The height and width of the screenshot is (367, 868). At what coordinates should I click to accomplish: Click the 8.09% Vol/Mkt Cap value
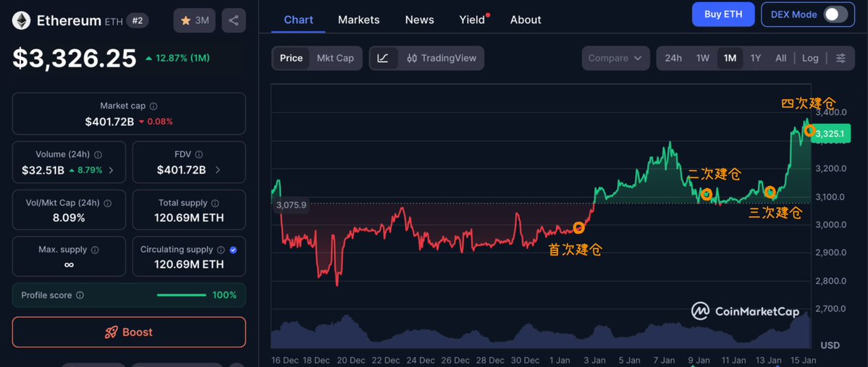(x=69, y=218)
